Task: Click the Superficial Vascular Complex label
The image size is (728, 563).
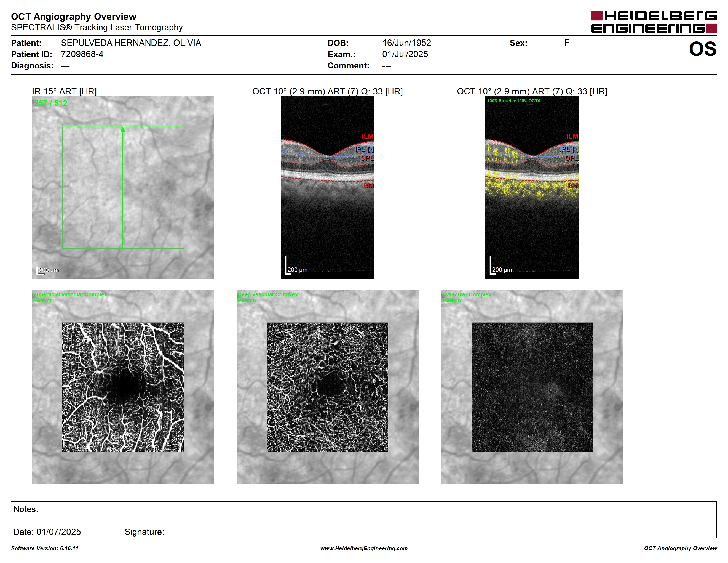Action: point(70,294)
